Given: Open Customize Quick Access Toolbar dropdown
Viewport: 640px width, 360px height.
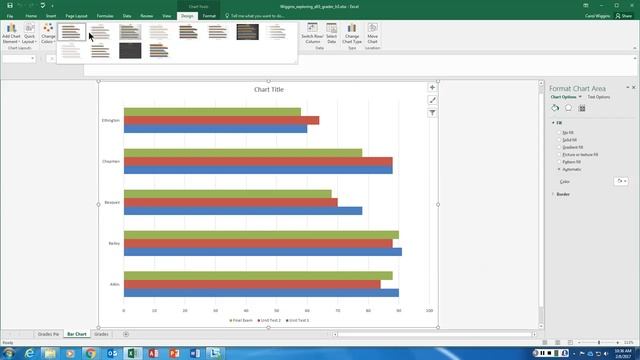Looking at the screenshot, I should pos(52,6).
